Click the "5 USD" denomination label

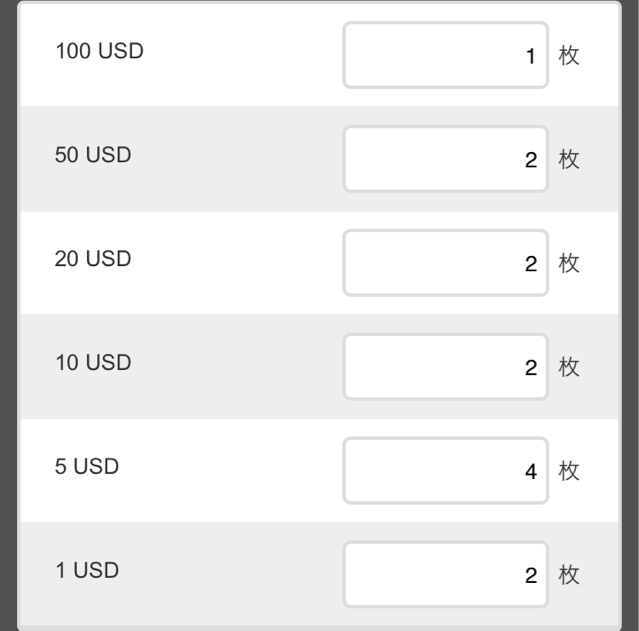pos(87,466)
